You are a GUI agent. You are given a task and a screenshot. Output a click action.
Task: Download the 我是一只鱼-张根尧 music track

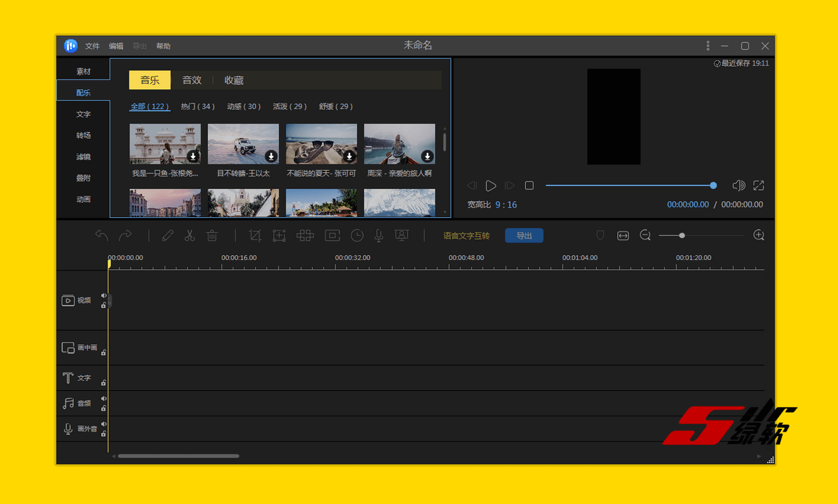coord(193,156)
